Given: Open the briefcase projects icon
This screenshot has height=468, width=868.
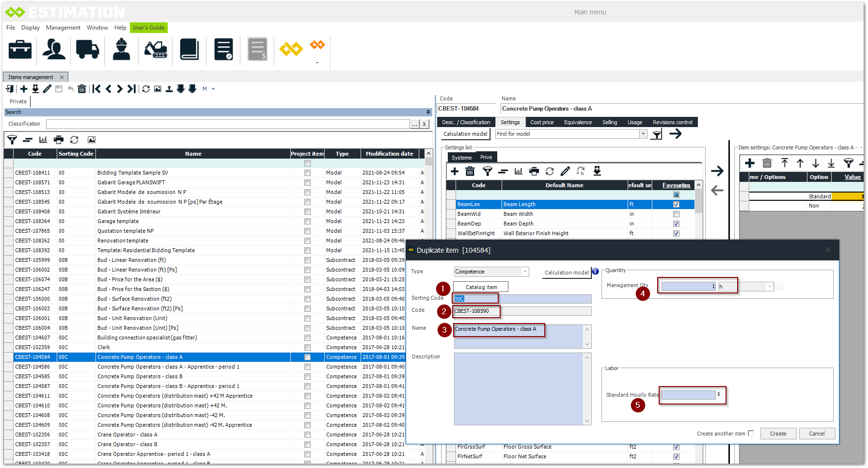Looking at the screenshot, I should point(20,49).
